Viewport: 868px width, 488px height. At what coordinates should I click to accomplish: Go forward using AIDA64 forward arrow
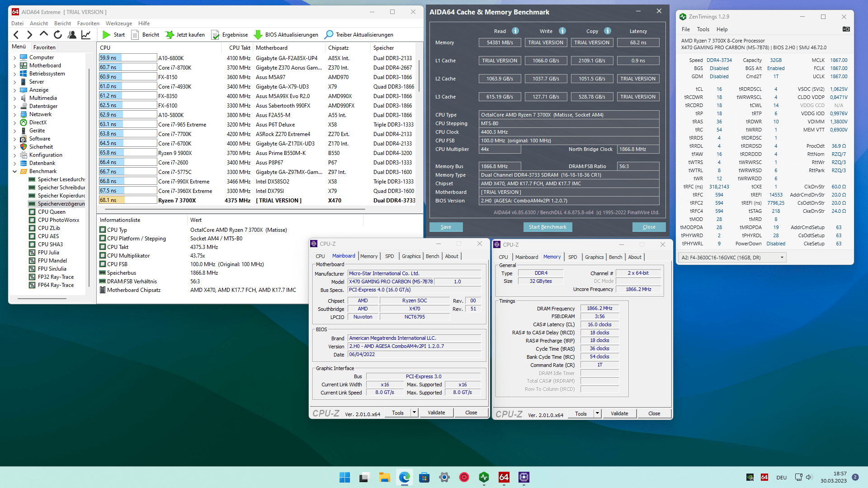(30, 35)
